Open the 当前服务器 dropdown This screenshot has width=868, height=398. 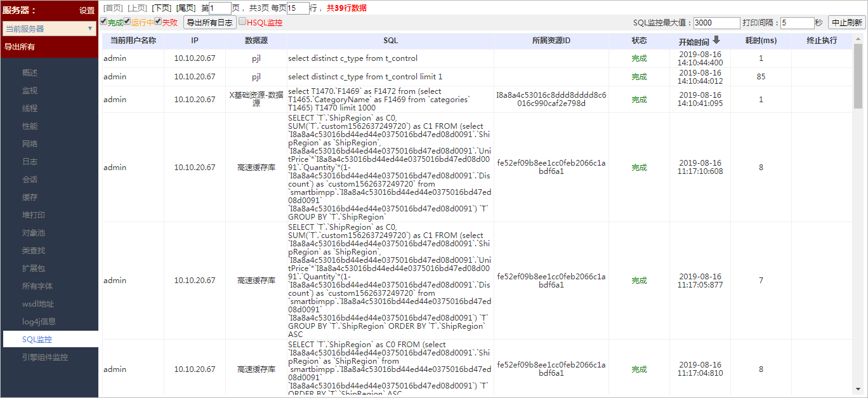click(x=49, y=29)
